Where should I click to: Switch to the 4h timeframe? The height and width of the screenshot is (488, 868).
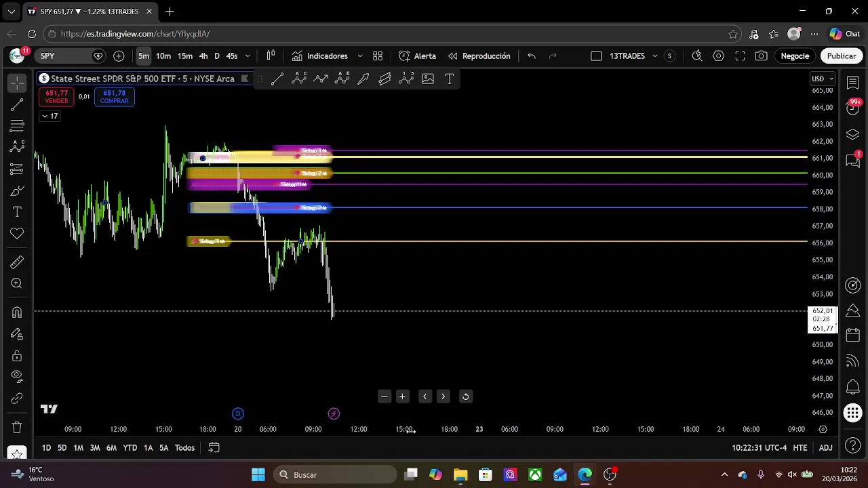tap(203, 56)
